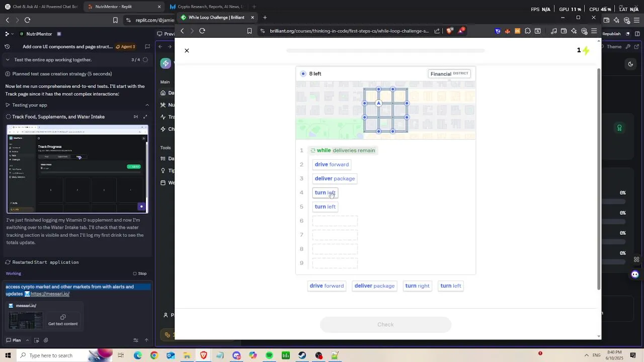Click the Brilliant page vertical scrollbar
Image resolution: width=644 pixels, height=362 pixels.
[599, 178]
